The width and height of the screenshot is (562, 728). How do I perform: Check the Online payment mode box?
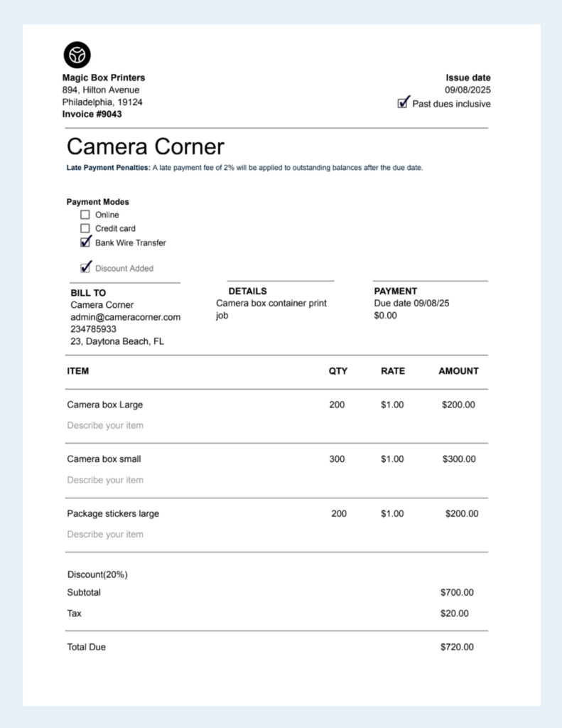pos(85,215)
